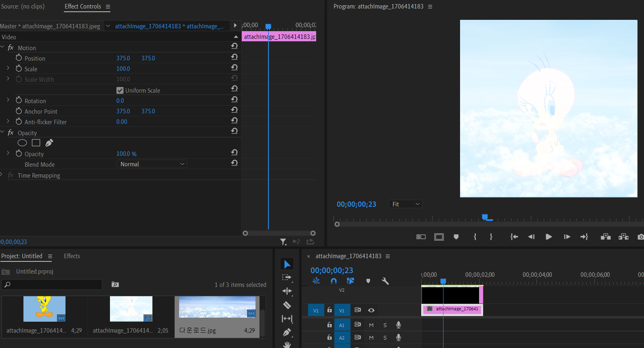The width and height of the screenshot is (644, 348).
Task: Click the program monitor playhead scrubber
Action: [485, 218]
